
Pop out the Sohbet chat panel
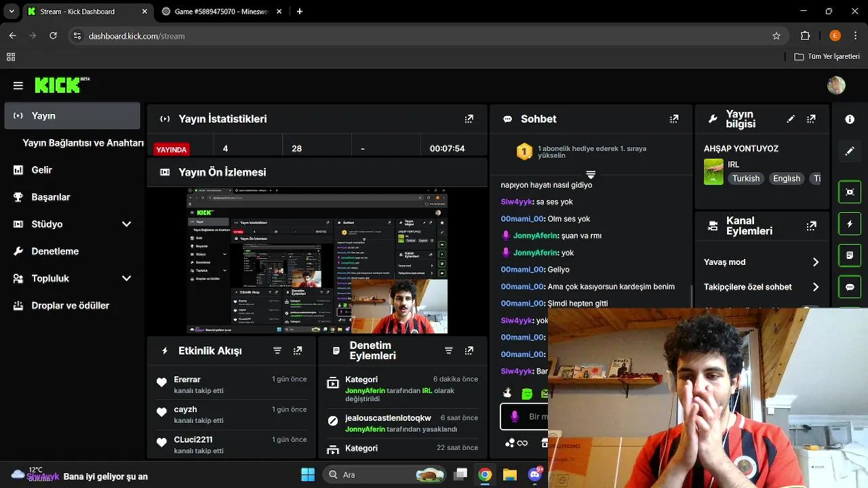click(x=673, y=119)
